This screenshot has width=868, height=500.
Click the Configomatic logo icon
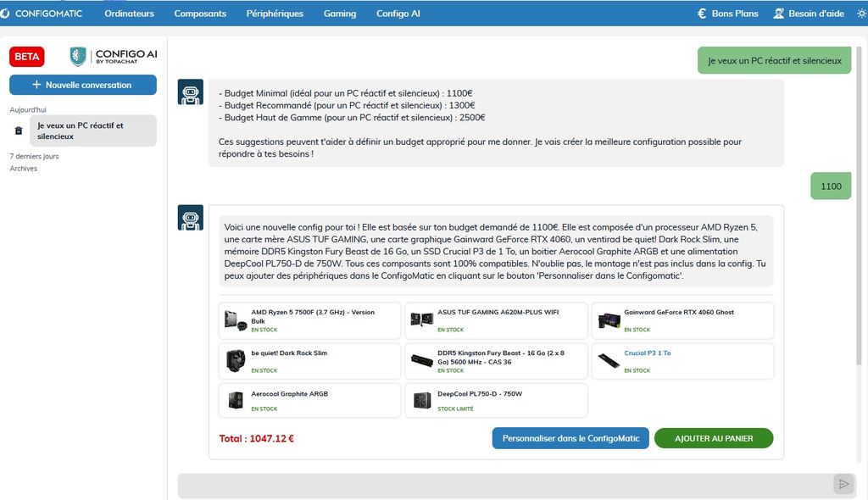[x=5, y=14]
